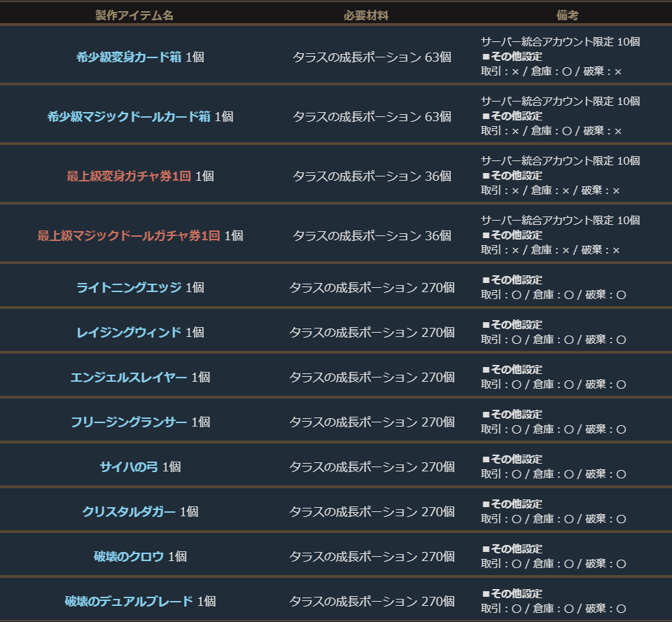
Task: Select the エンジェルスレイヤー item link
Action: [x=129, y=377]
